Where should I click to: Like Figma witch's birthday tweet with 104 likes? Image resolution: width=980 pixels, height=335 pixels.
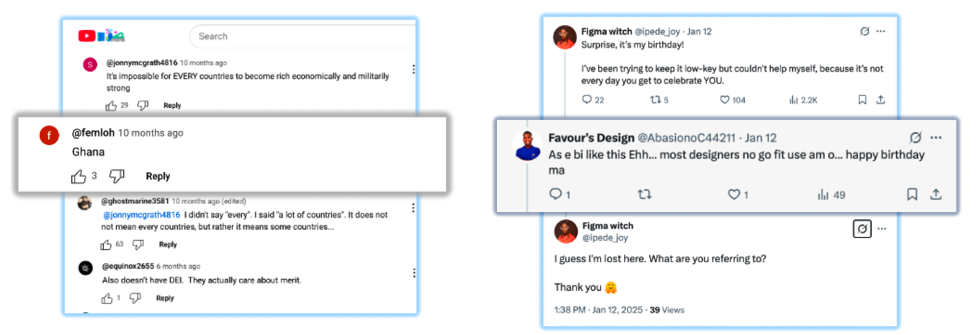[x=724, y=100]
